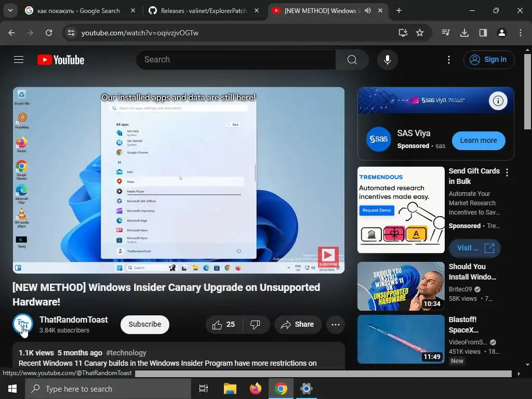Mute the YouTube tab audio icon

368,10
